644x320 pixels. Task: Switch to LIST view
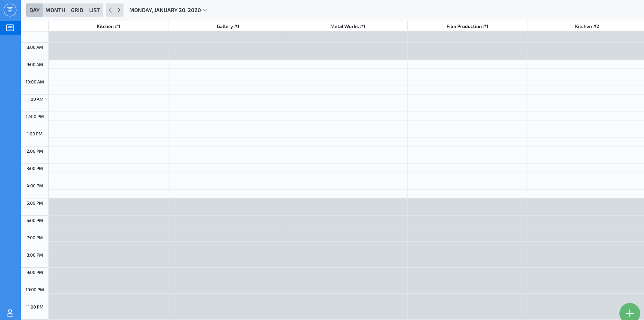pyautogui.click(x=94, y=10)
